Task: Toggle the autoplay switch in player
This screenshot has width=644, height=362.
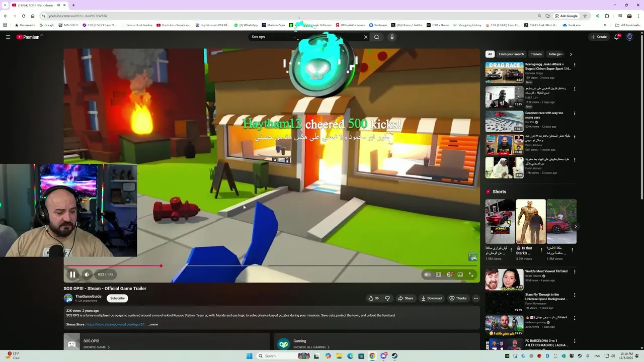Action: 427,275
